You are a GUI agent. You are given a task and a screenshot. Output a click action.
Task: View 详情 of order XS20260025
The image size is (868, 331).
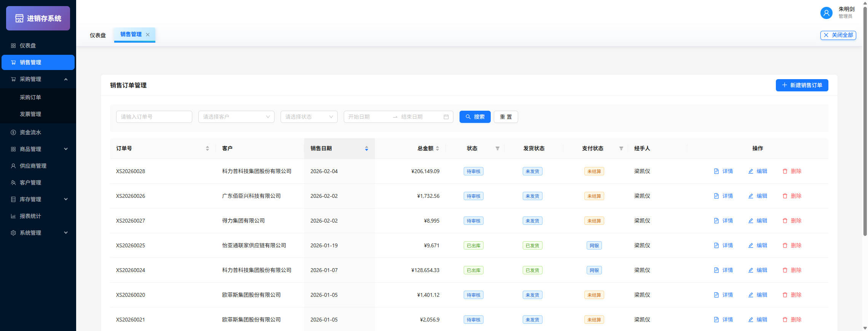723,245
